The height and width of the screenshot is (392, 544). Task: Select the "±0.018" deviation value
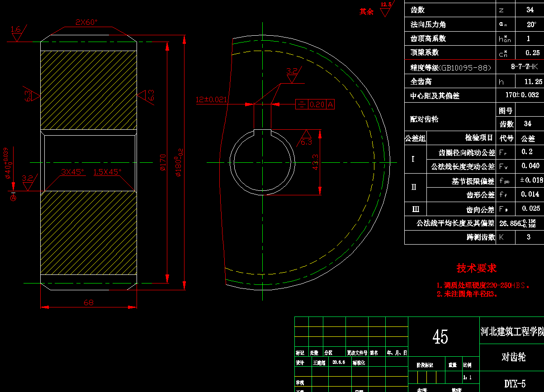coord(531,180)
